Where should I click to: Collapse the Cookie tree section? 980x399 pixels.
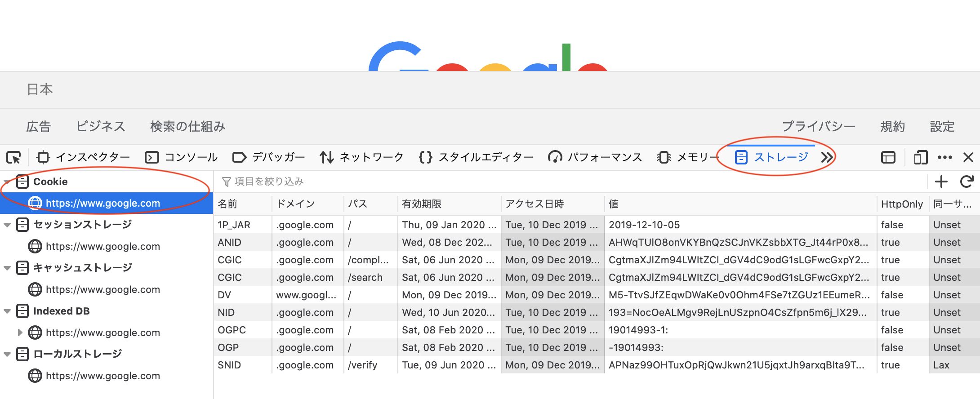(7, 182)
